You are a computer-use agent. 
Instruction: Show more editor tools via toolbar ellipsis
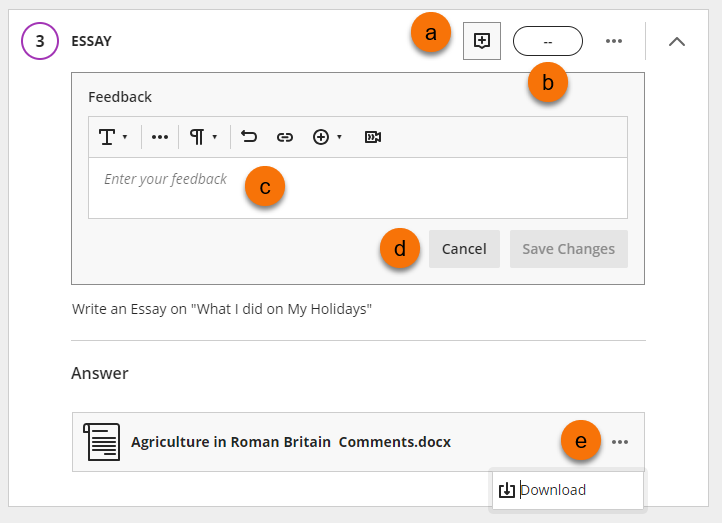pos(160,137)
